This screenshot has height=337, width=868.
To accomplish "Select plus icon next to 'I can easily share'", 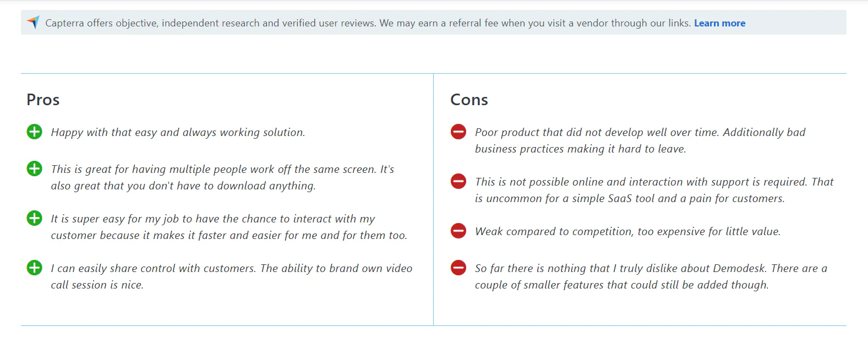I will coord(34,268).
